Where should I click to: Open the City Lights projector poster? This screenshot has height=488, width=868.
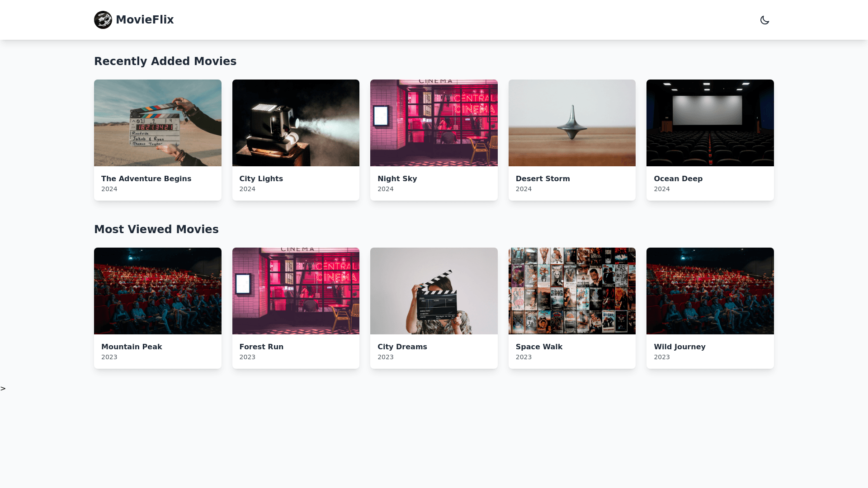296,123
